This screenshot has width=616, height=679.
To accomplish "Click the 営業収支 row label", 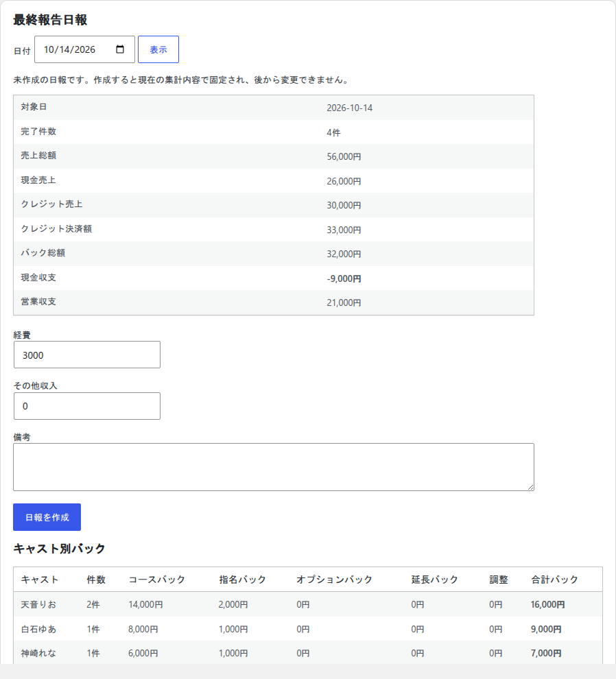I will tap(38, 301).
